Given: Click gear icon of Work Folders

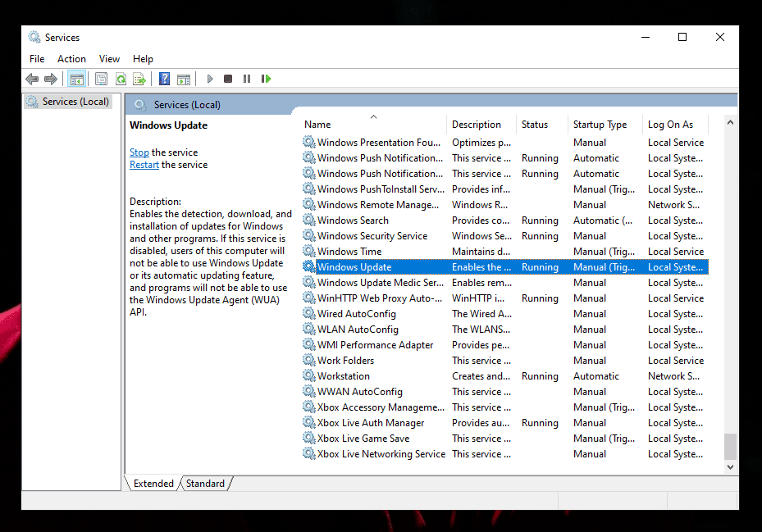Looking at the screenshot, I should pos(309,360).
